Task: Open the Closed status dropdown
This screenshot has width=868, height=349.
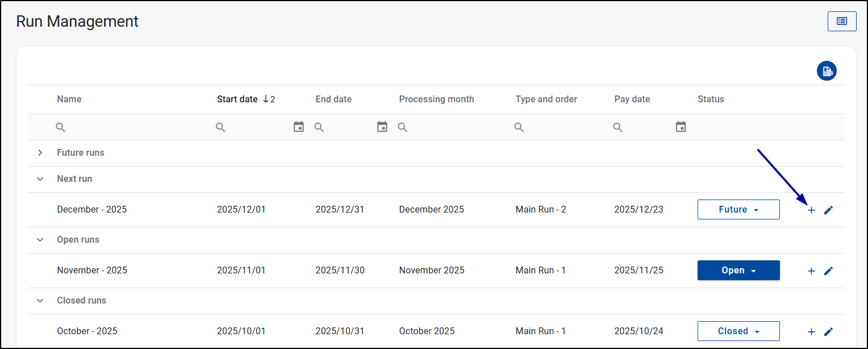Action: tap(738, 331)
